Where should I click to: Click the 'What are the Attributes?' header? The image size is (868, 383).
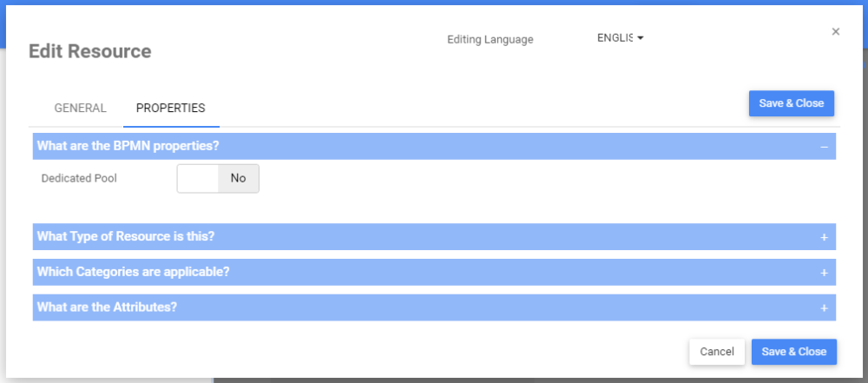coord(108,307)
